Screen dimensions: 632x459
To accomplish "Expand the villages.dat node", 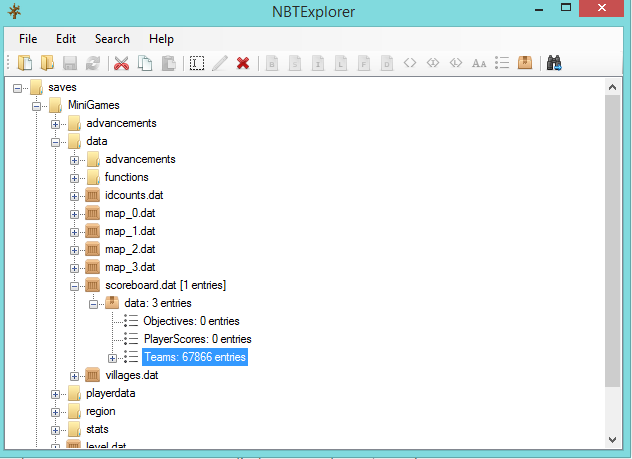I will click(74, 376).
